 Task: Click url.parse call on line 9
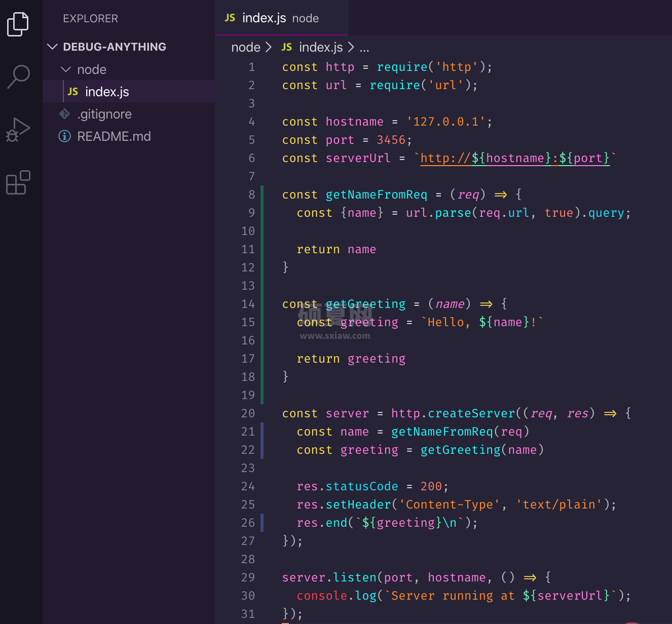click(438, 213)
